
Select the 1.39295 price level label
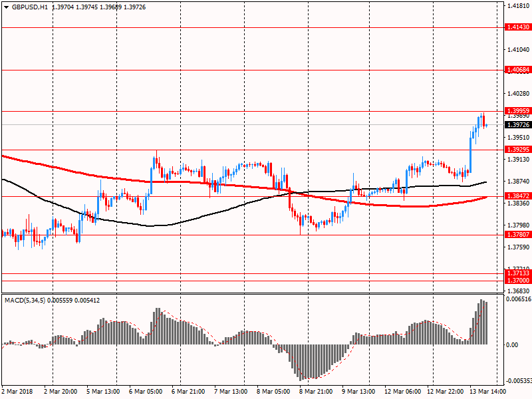(517, 150)
